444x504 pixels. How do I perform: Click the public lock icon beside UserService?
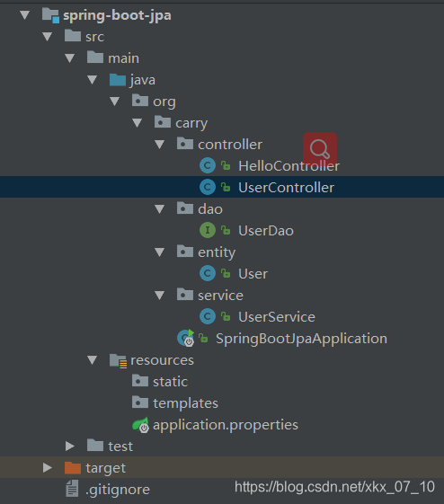(x=226, y=316)
